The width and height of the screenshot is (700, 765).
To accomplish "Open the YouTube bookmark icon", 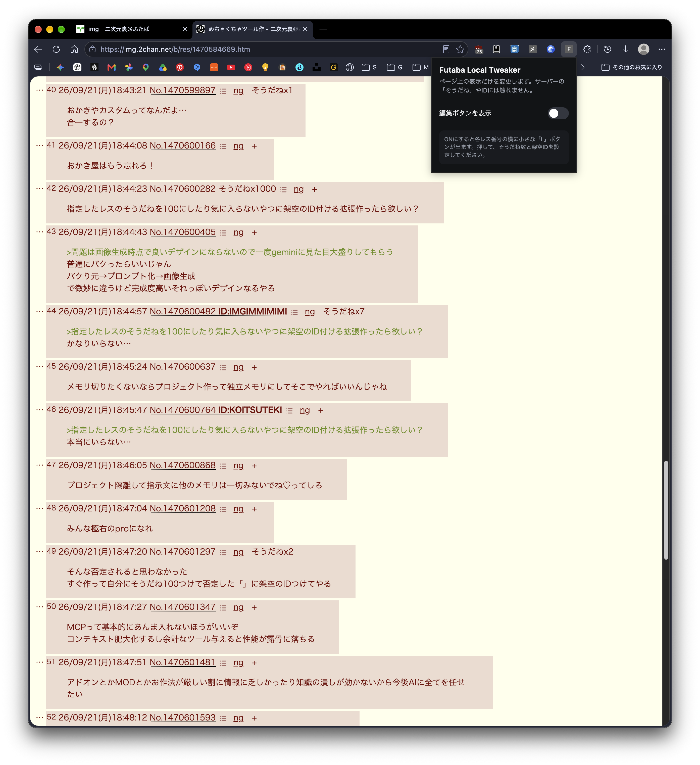I will pos(231,68).
